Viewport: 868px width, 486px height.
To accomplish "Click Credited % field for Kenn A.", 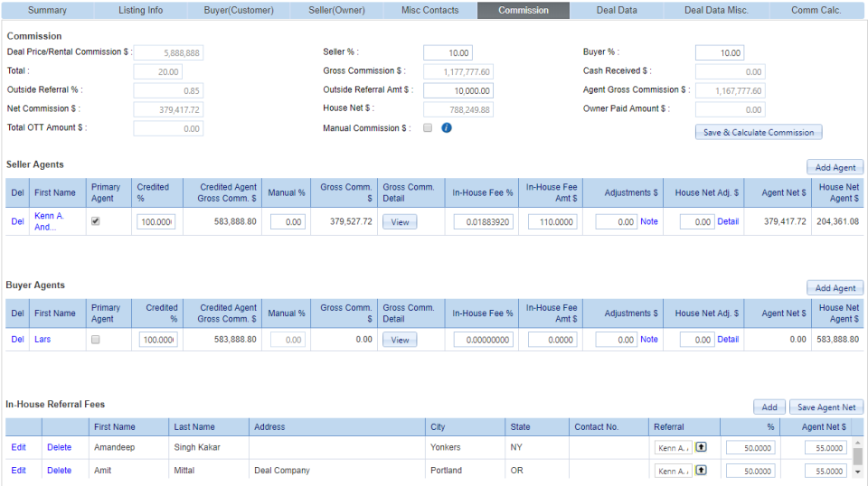I will [x=156, y=221].
